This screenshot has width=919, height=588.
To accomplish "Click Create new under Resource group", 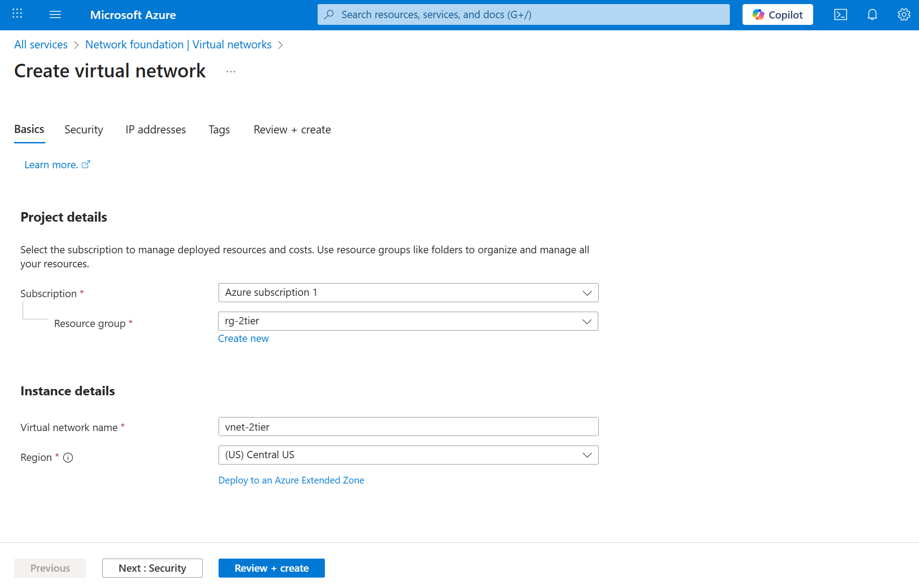I will point(243,338).
